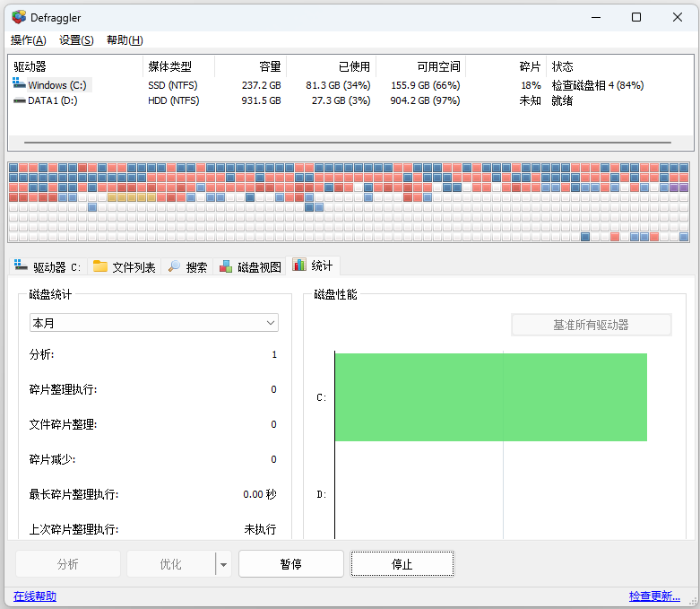700x609 pixels.
Task: Open the 操作(A) menu
Action: [x=28, y=40]
